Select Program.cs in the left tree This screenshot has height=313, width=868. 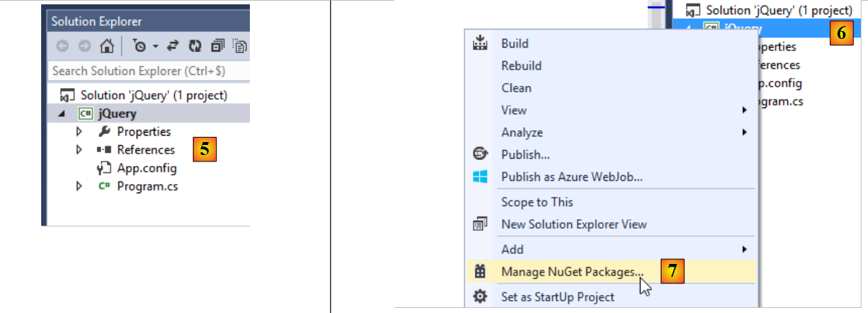pos(147,186)
